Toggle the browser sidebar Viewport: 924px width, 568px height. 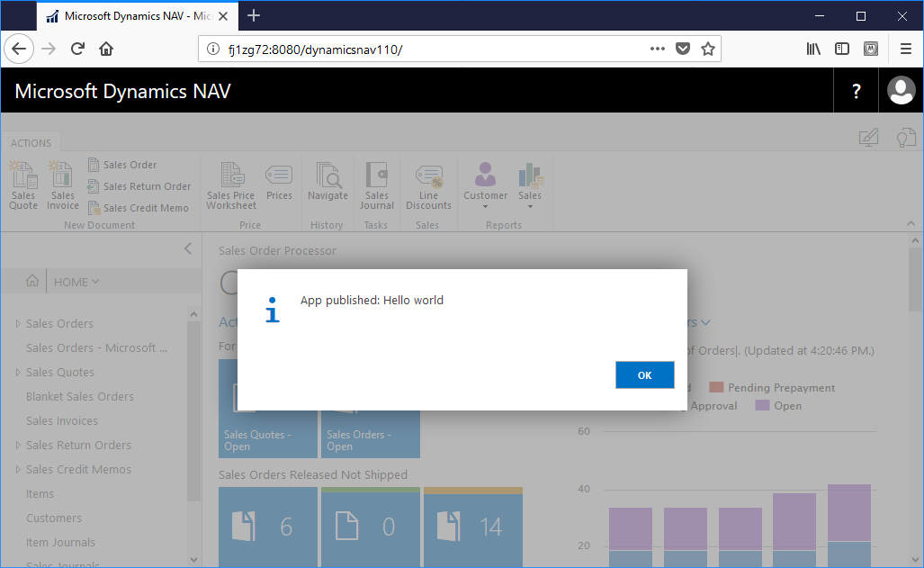point(842,49)
